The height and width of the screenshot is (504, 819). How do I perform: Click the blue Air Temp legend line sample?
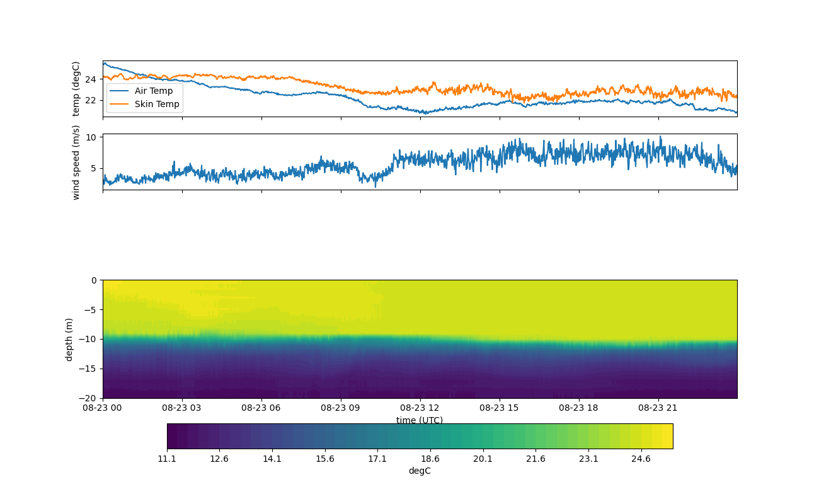point(119,91)
